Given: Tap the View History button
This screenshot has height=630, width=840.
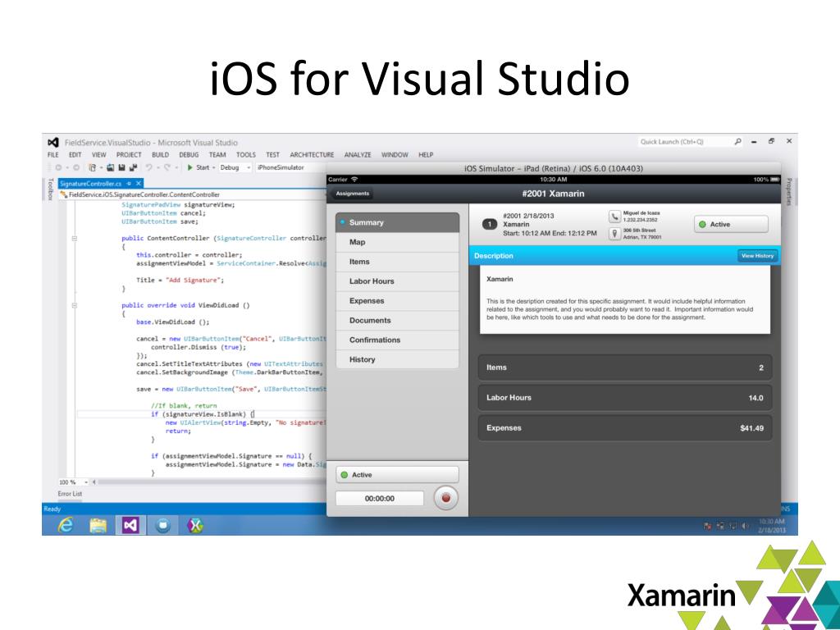Looking at the screenshot, I should click(757, 256).
